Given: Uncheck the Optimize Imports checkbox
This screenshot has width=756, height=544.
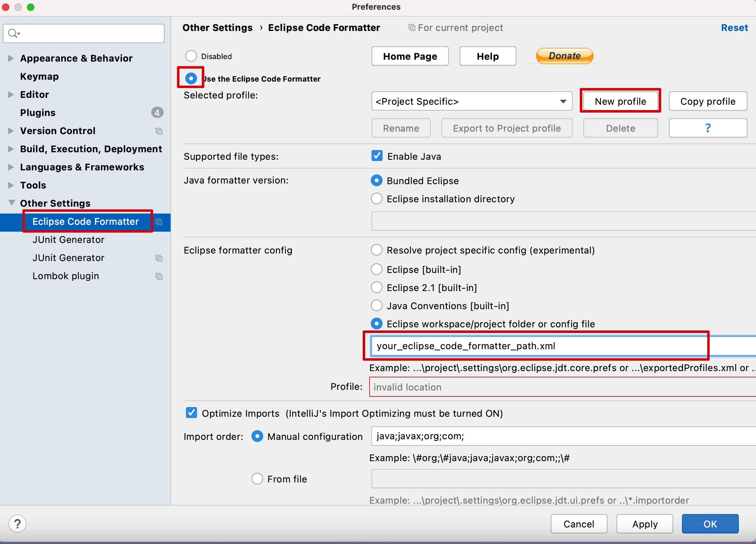Looking at the screenshot, I should coord(191,413).
